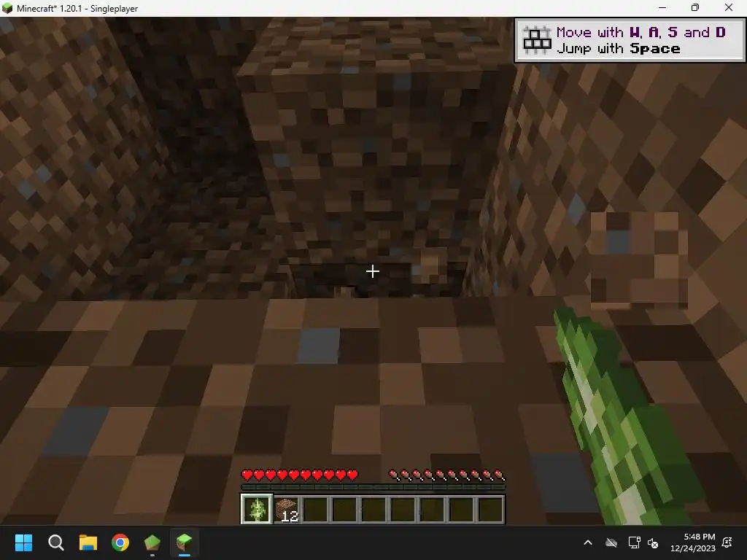This screenshot has width=747, height=560.
Task: Open Google Chrome from the taskbar
Action: pyautogui.click(x=120, y=542)
